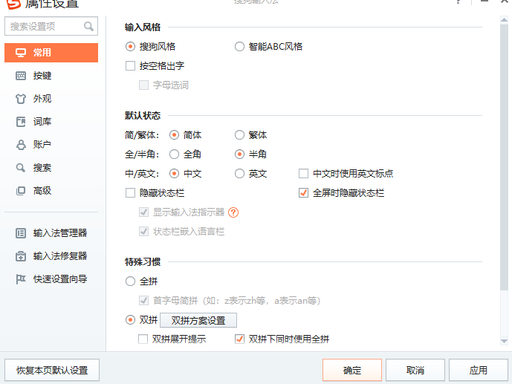Viewport: 512px width, 384px height.
Task: Open the 账户 settings tab
Action: pos(51,145)
